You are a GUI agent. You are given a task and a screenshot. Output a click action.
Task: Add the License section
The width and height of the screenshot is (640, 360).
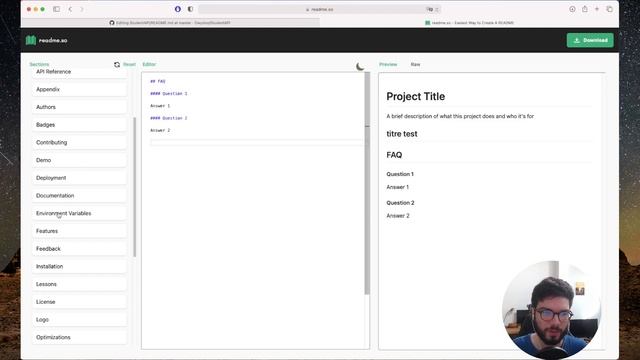pyautogui.click(x=80, y=302)
